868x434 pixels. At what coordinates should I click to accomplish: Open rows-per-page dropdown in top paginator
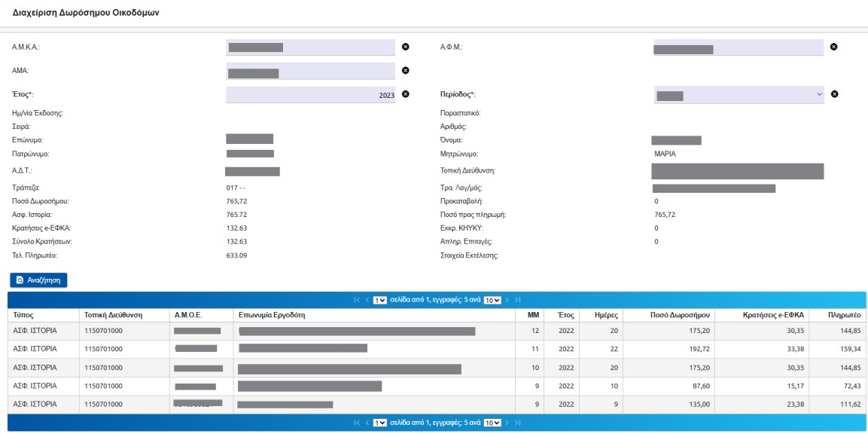pyautogui.click(x=492, y=300)
